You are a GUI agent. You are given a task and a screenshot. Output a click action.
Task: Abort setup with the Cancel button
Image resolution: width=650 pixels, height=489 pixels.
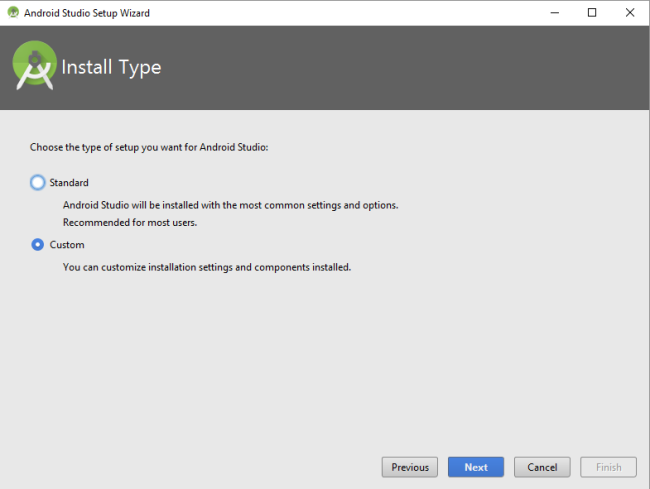[x=542, y=467]
